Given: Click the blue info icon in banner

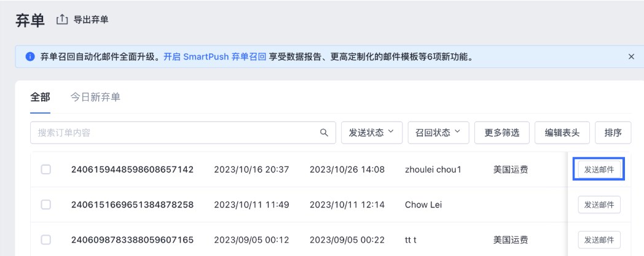Looking at the screenshot, I should pos(28,56).
